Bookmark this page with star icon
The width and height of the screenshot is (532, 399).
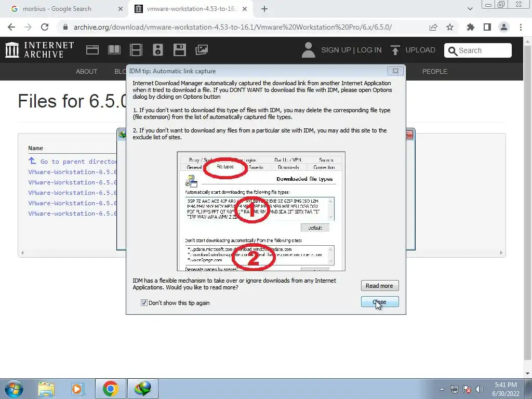pyautogui.click(x=450, y=27)
